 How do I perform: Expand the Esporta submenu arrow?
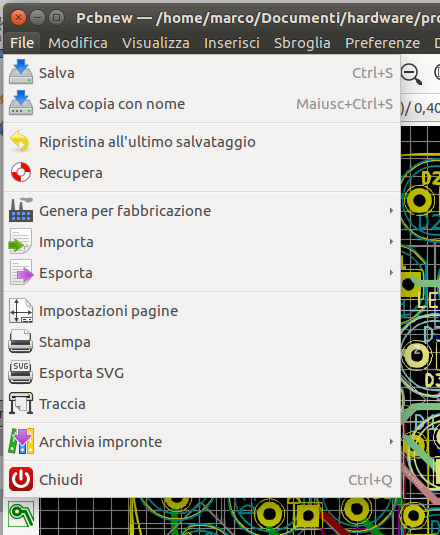391,273
